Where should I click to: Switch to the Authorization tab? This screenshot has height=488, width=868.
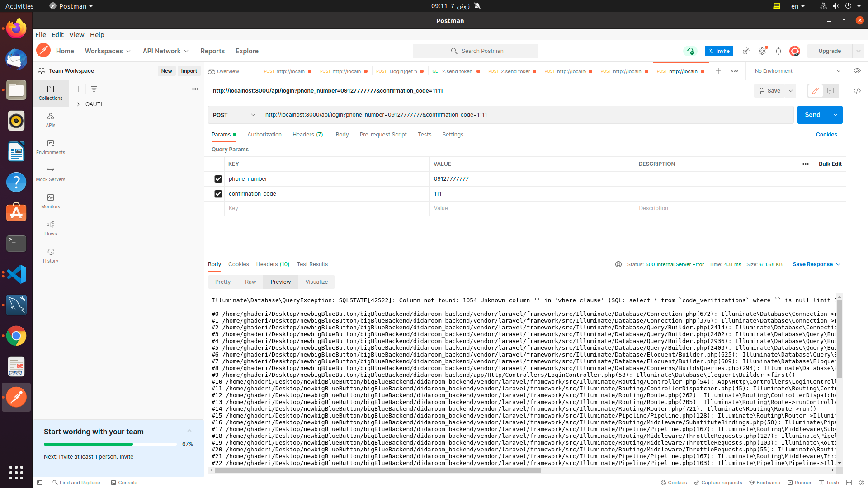point(264,135)
